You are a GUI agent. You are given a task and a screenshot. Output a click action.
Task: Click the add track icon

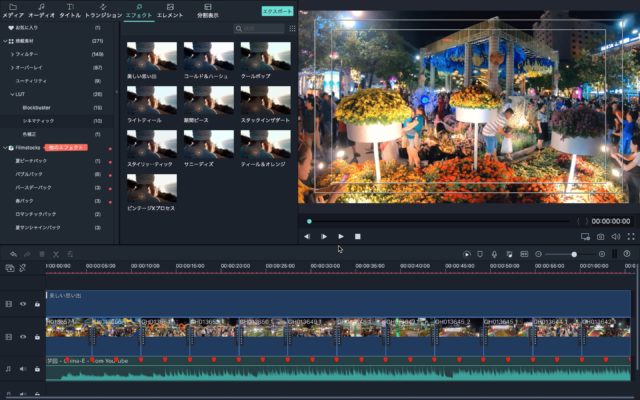pos(10,268)
